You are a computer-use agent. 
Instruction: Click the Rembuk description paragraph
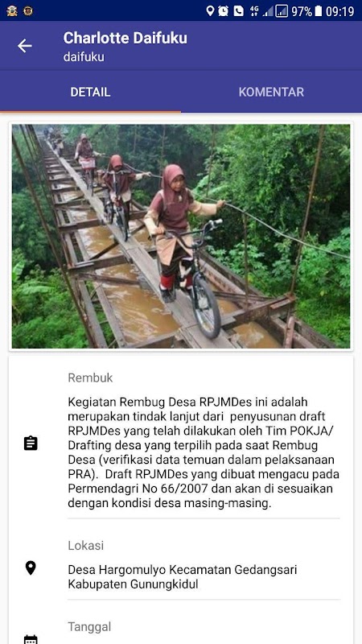click(204, 452)
